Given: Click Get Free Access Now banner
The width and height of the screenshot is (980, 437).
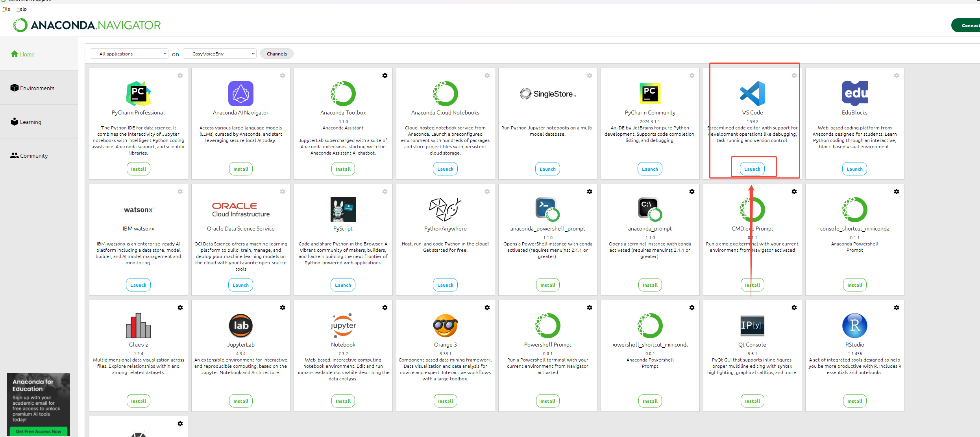Looking at the screenshot, I should pos(38,431).
